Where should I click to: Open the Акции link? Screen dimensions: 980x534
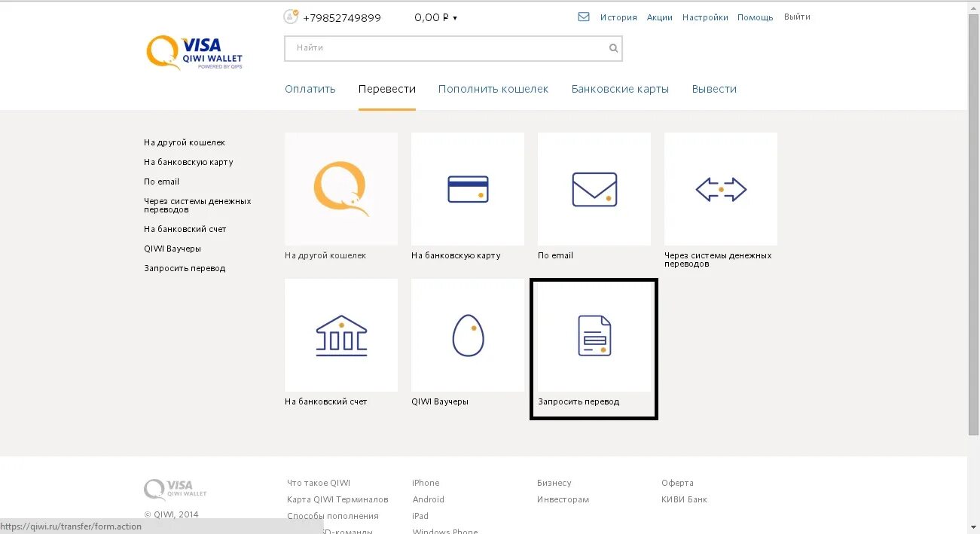click(660, 17)
